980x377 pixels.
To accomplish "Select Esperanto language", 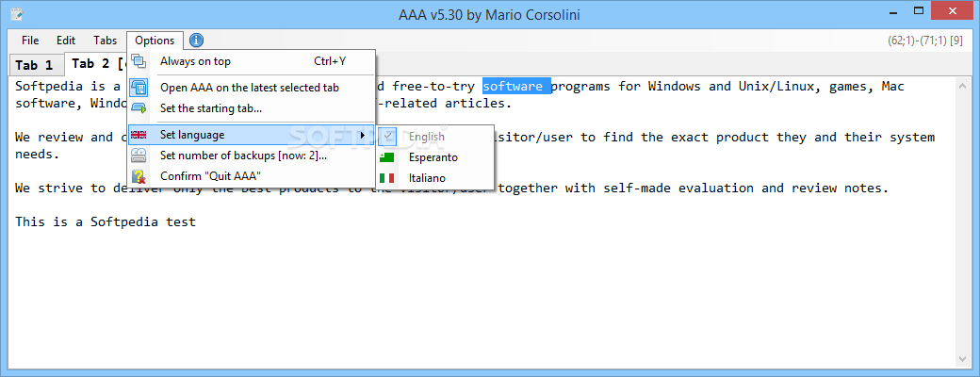I will pyautogui.click(x=435, y=157).
